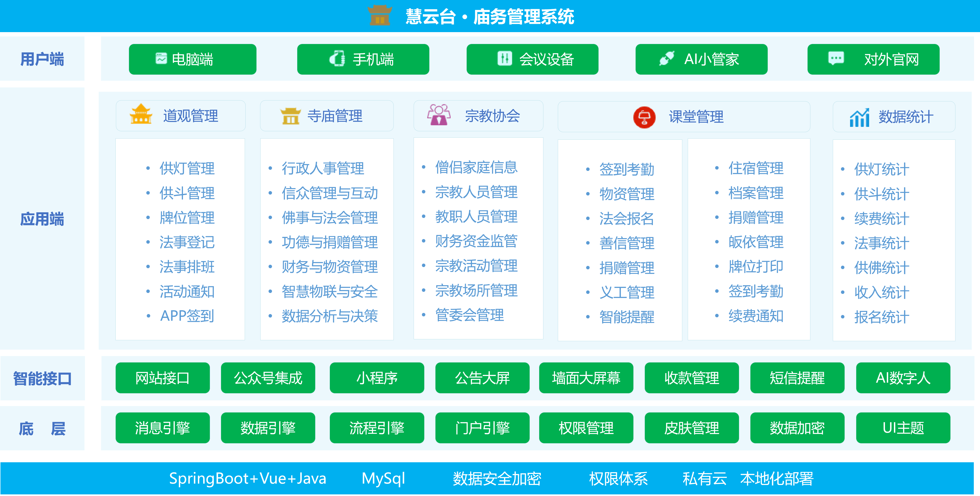Open the 电脑端 client button
This screenshot has height=496, width=980.
[x=193, y=59]
